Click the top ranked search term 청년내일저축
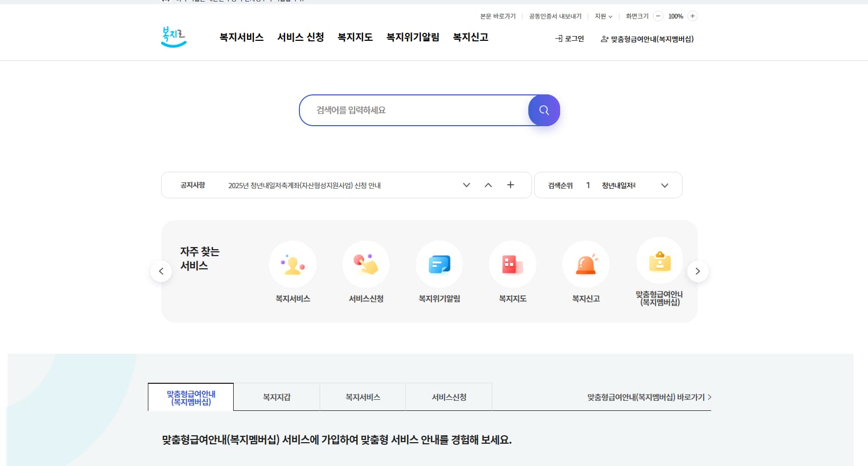The image size is (868, 466). [618, 186]
